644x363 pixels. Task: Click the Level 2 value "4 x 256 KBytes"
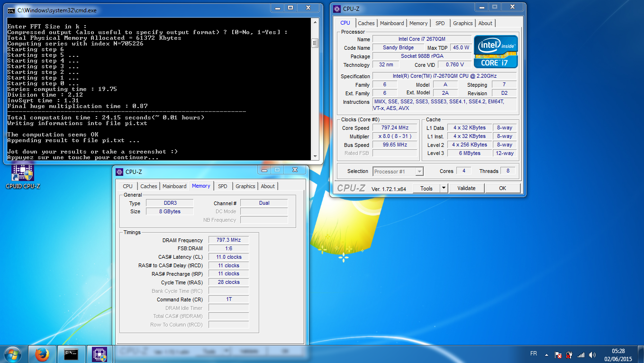click(x=469, y=145)
